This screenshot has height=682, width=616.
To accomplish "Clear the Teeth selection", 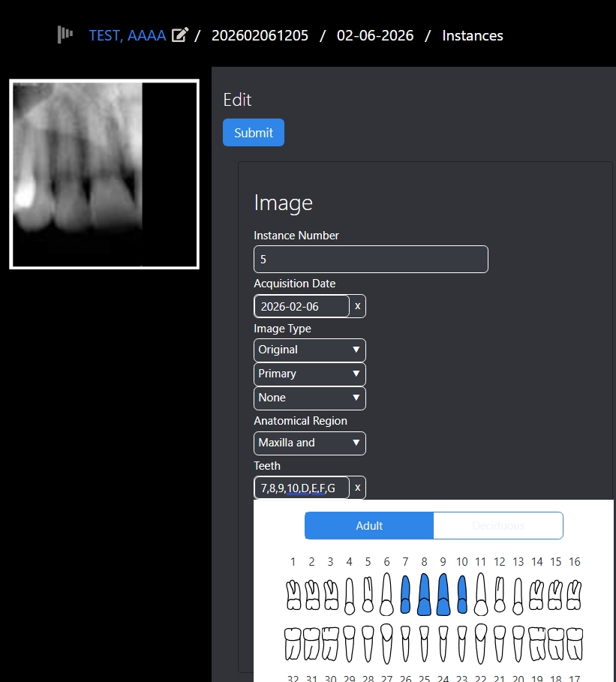I will (x=358, y=488).
